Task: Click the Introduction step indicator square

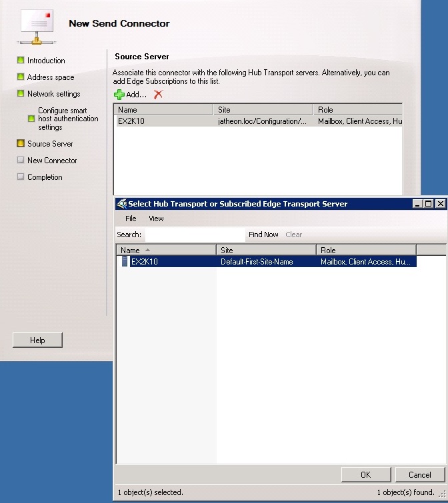Action: (x=21, y=60)
